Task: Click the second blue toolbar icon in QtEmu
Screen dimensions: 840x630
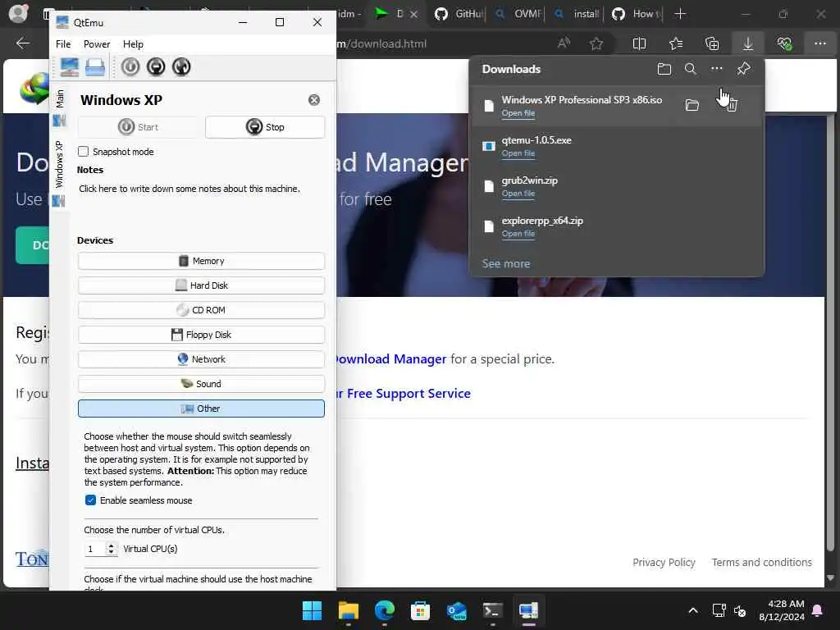Action: pos(95,67)
